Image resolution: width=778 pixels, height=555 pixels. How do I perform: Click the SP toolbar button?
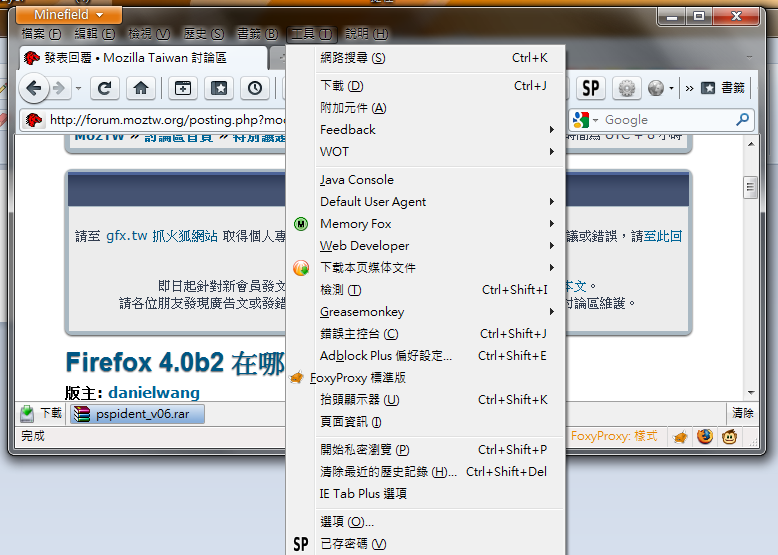590,88
